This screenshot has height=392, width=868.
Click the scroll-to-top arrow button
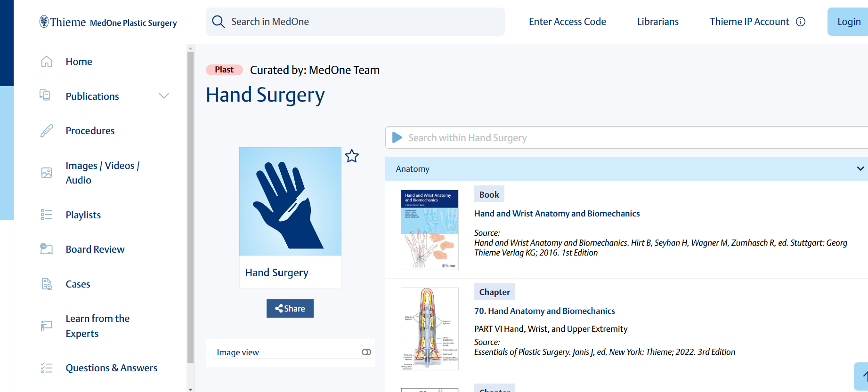point(862,376)
